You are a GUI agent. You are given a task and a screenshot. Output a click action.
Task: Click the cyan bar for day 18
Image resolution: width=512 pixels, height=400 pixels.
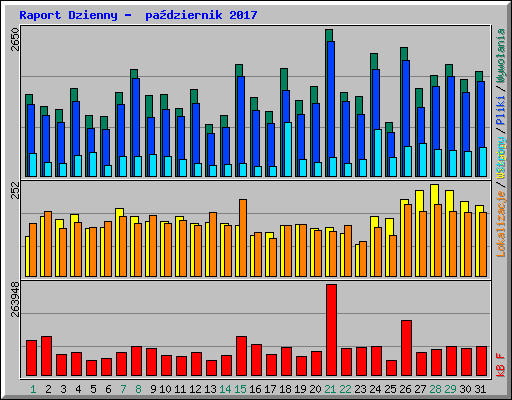coord(288,149)
